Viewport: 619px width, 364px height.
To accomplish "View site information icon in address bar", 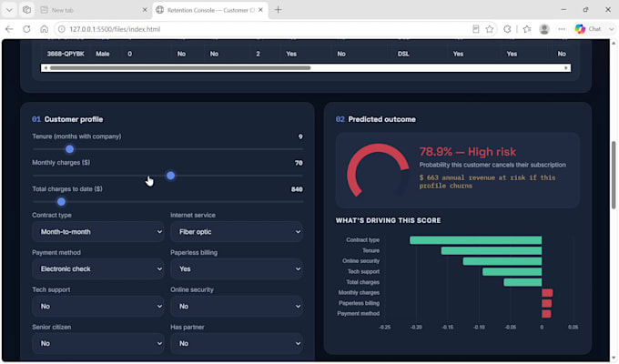I will [x=62, y=29].
